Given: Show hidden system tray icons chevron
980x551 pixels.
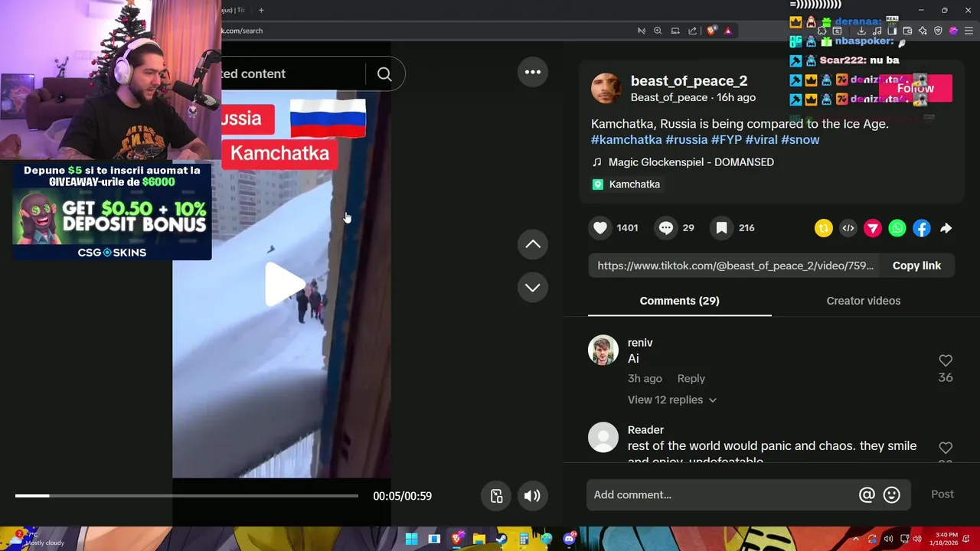Looking at the screenshot, I should [x=856, y=540].
